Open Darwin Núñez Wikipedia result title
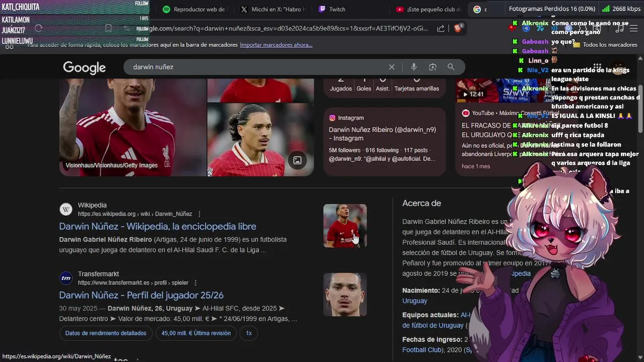644x362 pixels. coord(157,226)
